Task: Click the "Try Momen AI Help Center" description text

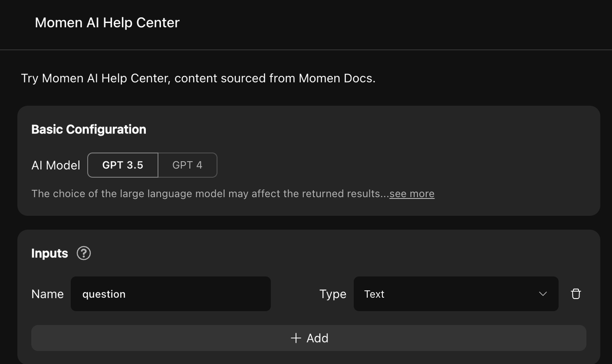Action: click(198, 78)
